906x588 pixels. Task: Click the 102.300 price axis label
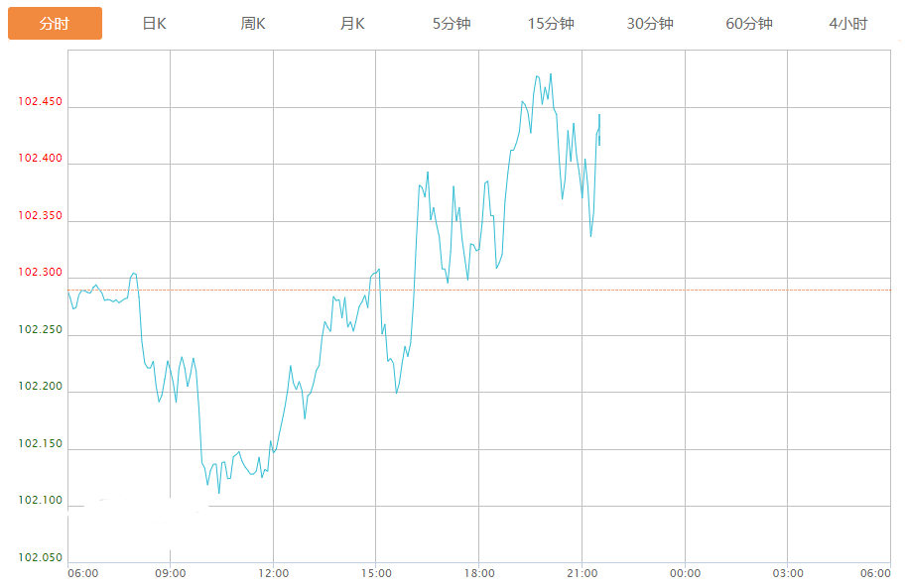point(40,273)
